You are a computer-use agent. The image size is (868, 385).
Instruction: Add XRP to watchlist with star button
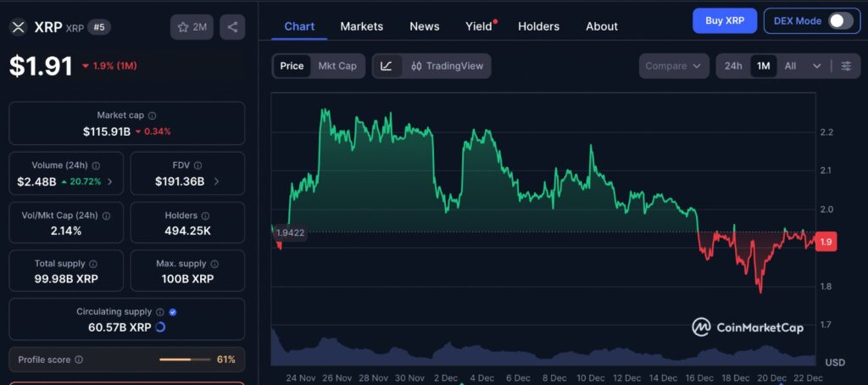tap(192, 27)
